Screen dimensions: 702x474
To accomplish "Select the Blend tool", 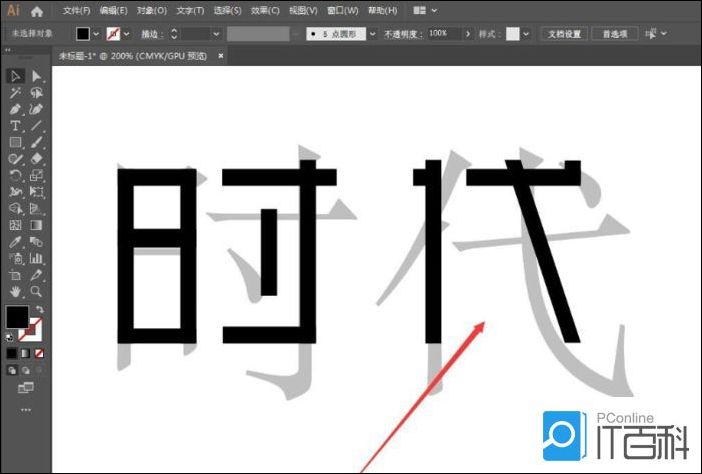I will (36, 242).
